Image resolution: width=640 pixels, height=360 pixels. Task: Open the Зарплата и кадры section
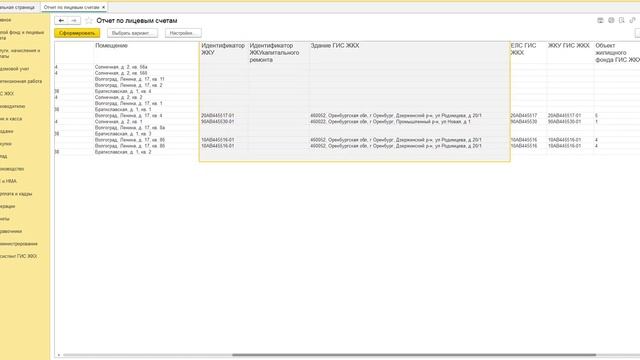[16, 194]
